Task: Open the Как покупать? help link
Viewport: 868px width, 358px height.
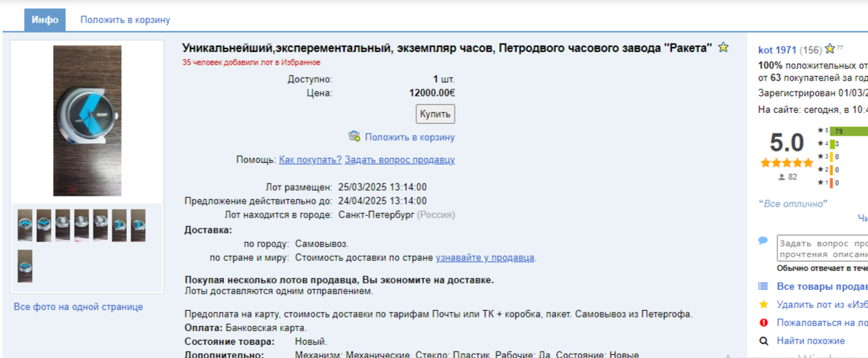Action: pyautogui.click(x=310, y=159)
